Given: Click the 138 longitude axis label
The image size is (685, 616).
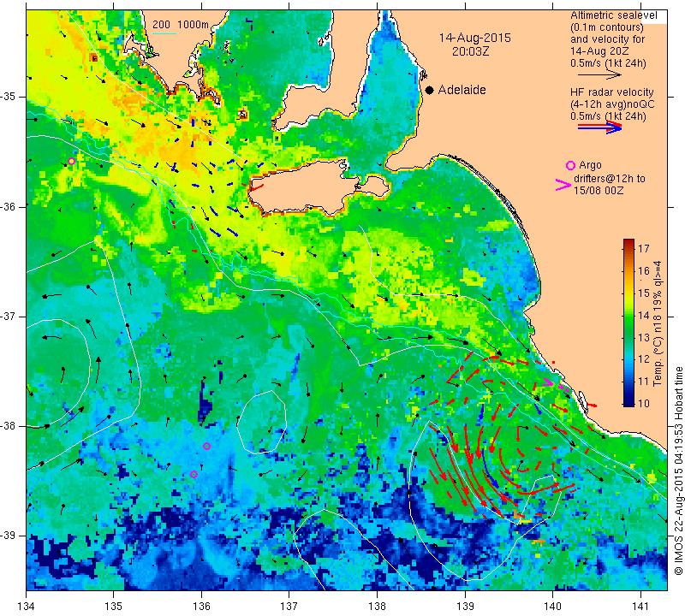Looking at the screenshot, I should coord(377,607).
